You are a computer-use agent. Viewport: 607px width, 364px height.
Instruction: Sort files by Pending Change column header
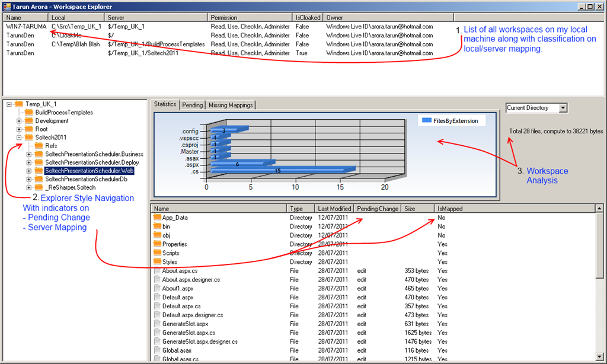(x=378, y=209)
